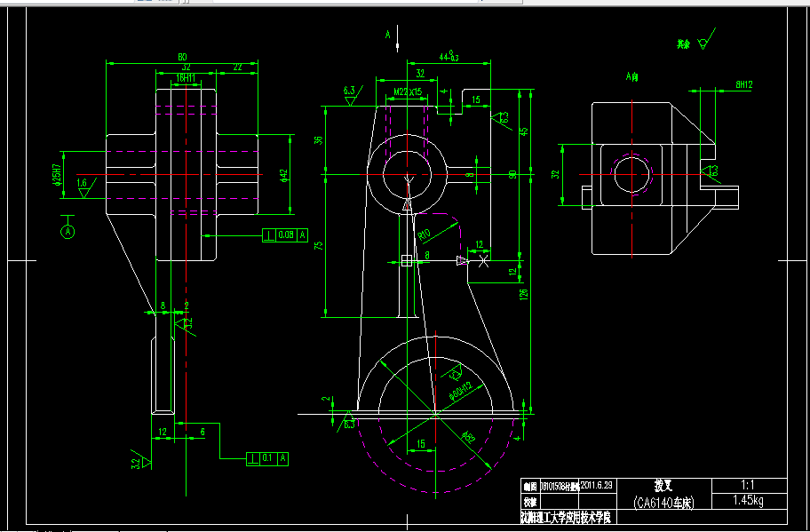
Task: Select the R10 radius dimension
Action: coord(424,235)
